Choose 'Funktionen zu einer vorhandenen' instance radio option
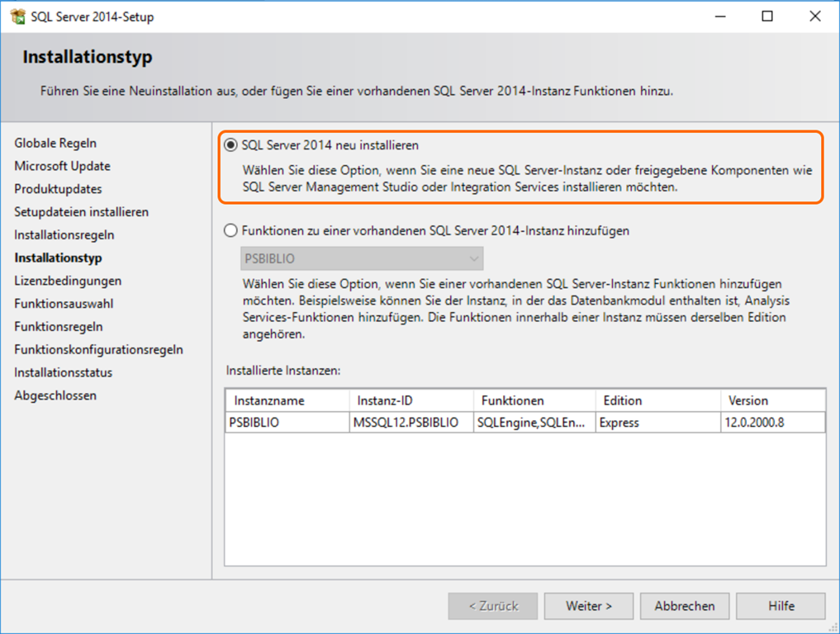Viewport: 840px width, 634px height. 230,231
